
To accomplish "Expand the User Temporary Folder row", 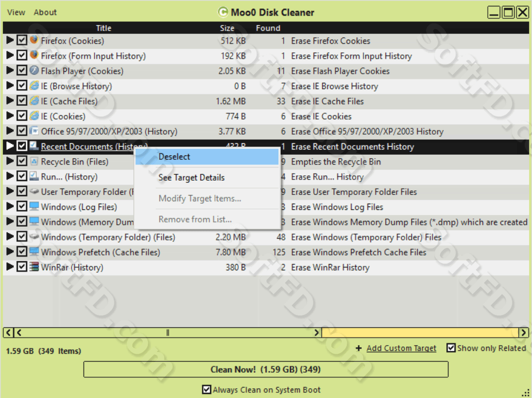I will [10, 192].
